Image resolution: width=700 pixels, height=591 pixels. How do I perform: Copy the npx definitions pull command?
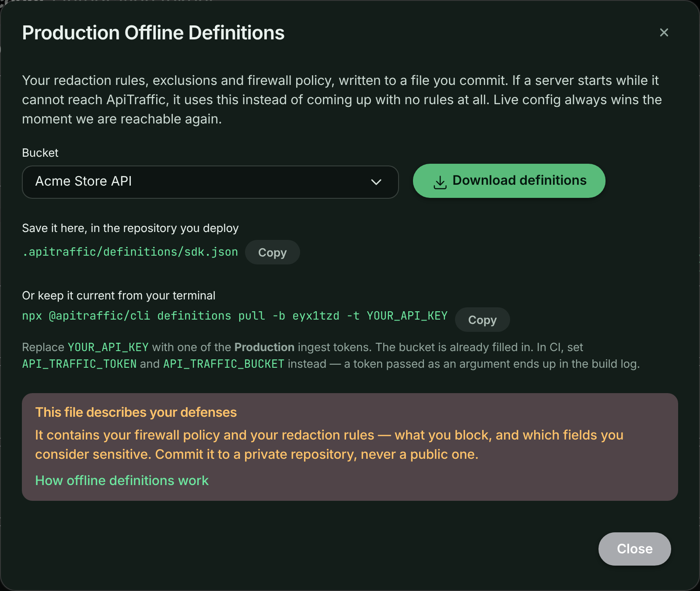click(x=482, y=320)
